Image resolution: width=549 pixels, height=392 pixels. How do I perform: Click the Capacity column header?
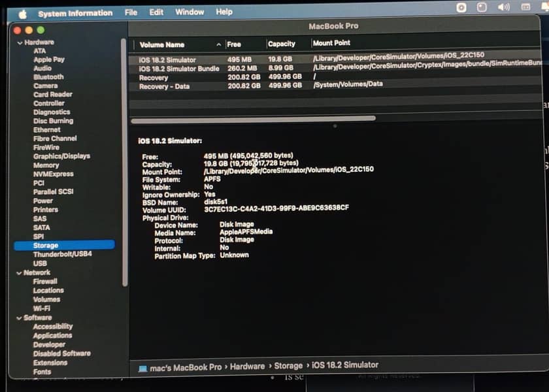[282, 44]
